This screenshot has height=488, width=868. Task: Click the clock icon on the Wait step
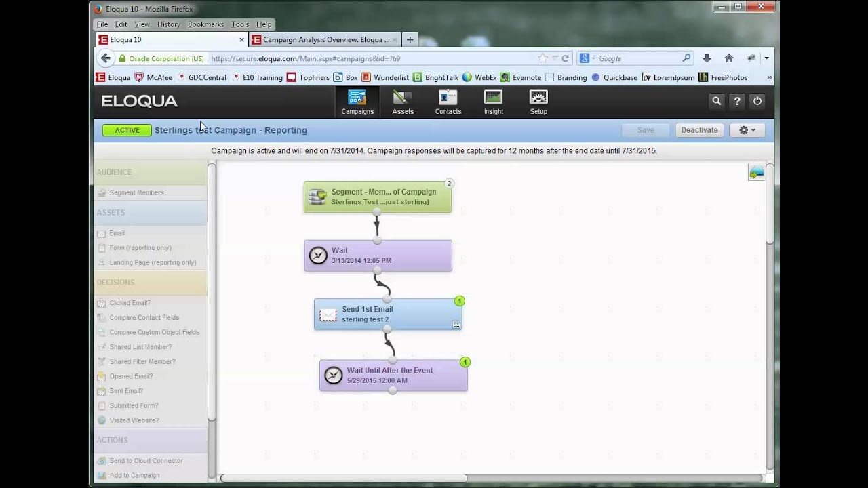point(318,256)
